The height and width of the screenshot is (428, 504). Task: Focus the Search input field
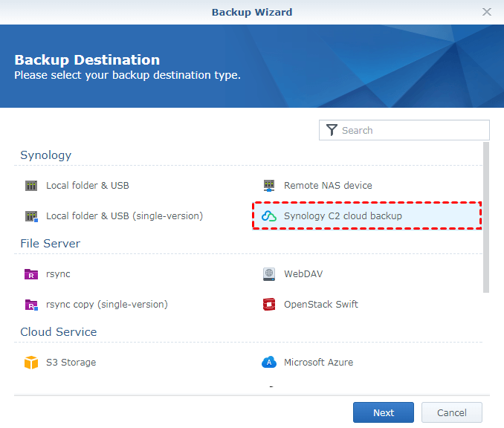click(413, 130)
